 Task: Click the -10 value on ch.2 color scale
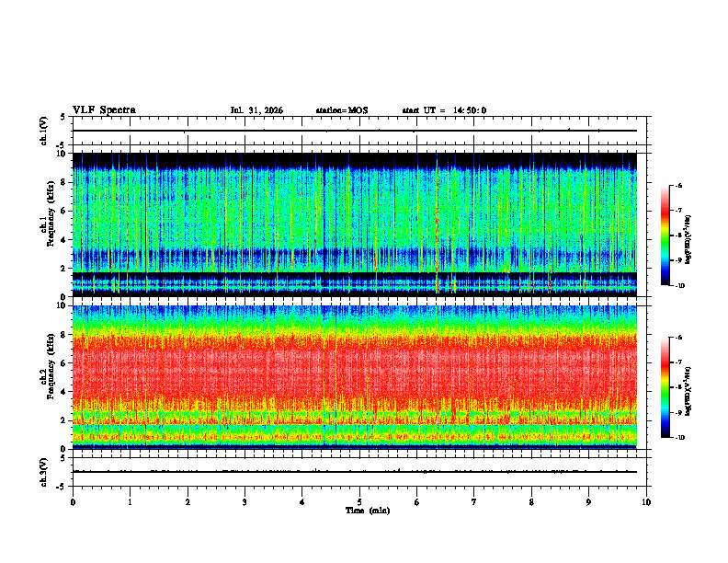[x=679, y=438]
